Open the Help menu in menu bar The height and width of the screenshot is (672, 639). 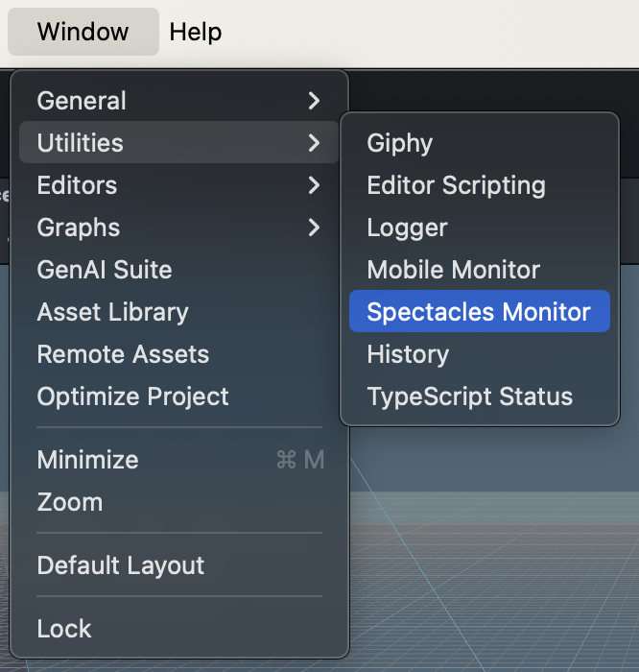coord(196,32)
